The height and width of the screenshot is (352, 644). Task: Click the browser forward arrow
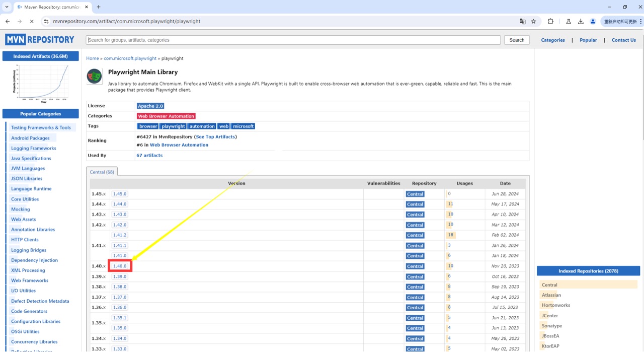tap(20, 21)
